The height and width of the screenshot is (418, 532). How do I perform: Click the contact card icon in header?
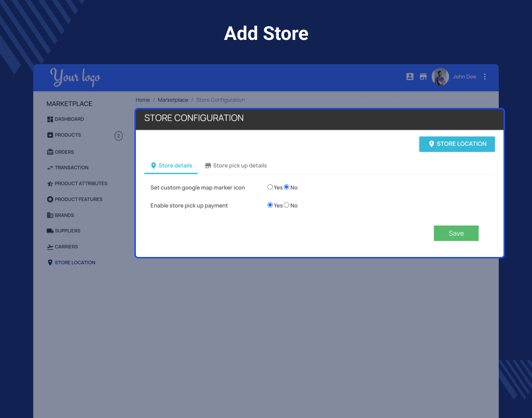click(410, 76)
